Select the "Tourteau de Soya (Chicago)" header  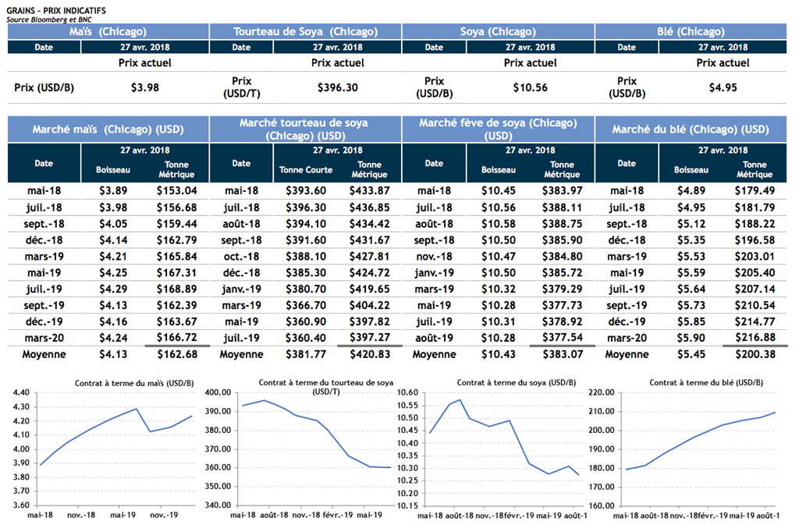pyautogui.click(x=305, y=31)
